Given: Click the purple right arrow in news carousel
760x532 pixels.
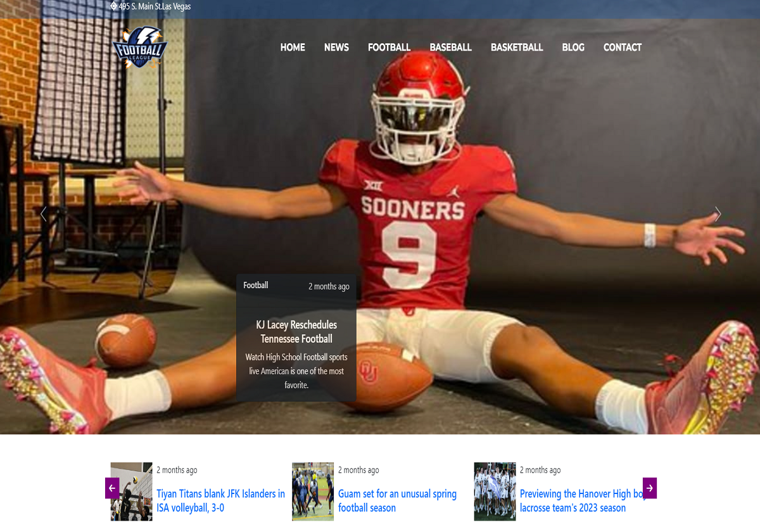Looking at the screenshot, I should [x=650, y=488].
